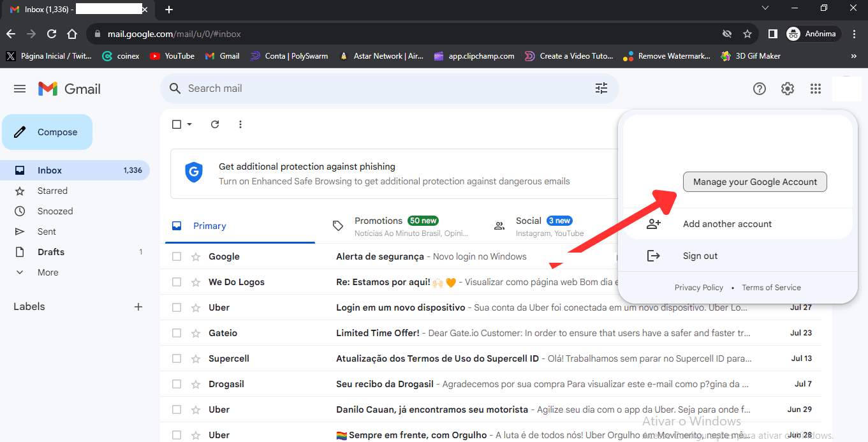Select the Gateio email checkbox
Image resolution: width=868 pixels, height=442 pixels.
[x=177, y=333]
